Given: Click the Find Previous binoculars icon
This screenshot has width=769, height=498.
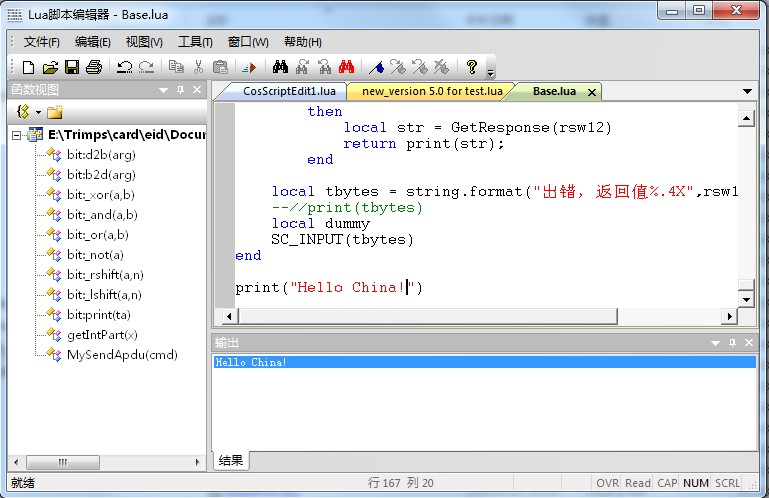Looking at the screenshot, I should click(x=324, y=67).
